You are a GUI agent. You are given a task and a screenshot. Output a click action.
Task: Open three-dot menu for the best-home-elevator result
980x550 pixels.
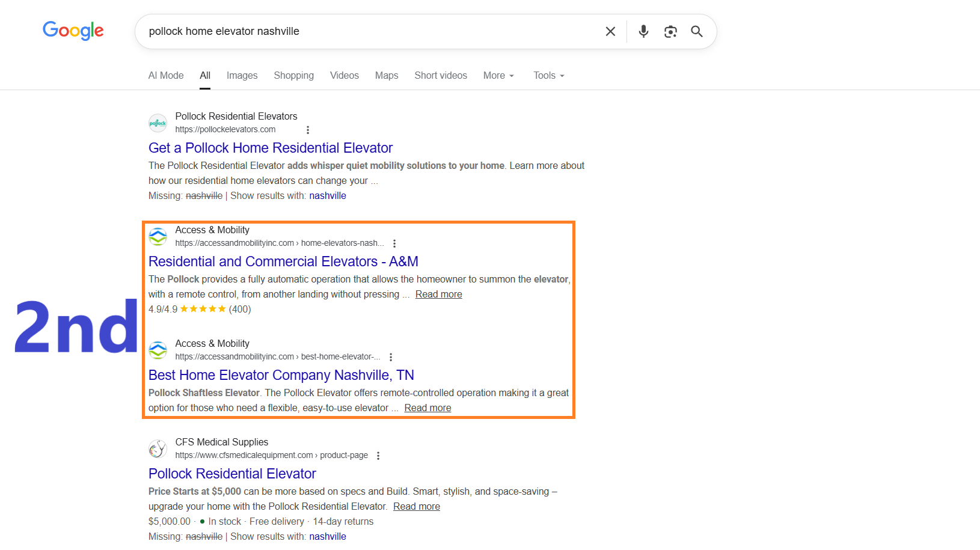[391, 357]
